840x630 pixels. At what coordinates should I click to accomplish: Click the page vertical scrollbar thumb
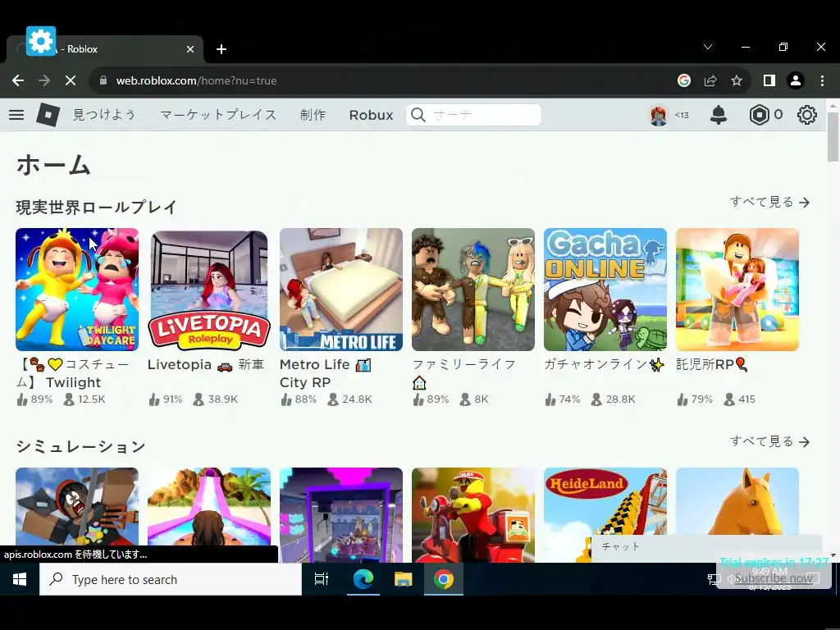pyautogui.click(x=833, y=135)
